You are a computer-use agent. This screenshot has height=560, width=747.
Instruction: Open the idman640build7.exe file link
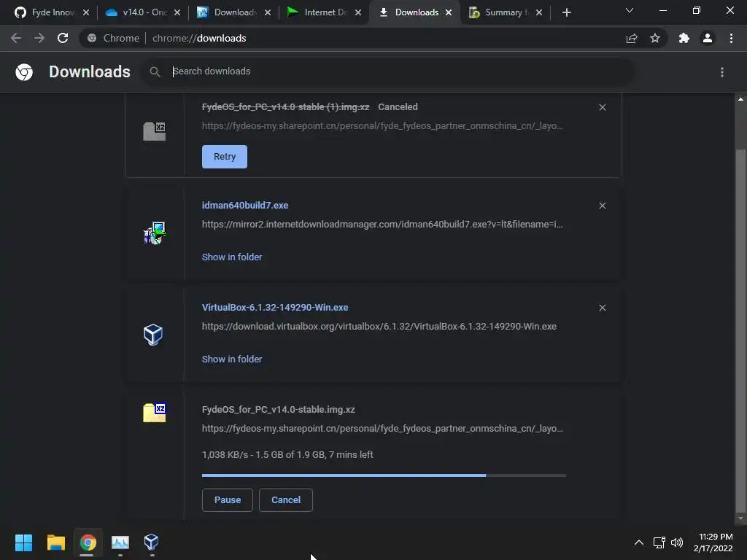(x=245, y=205)
